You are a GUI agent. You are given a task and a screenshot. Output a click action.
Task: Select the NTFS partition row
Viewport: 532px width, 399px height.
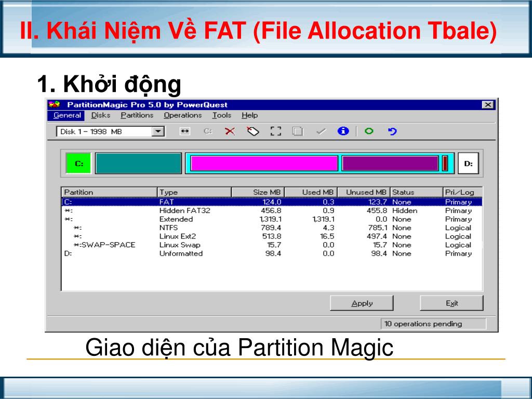point(272,228)
